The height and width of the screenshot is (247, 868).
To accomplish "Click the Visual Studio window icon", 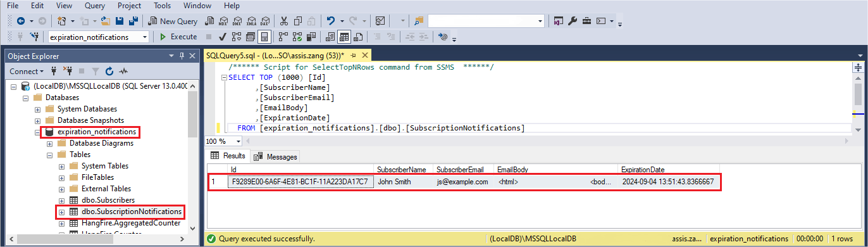I will coord(559,21).
